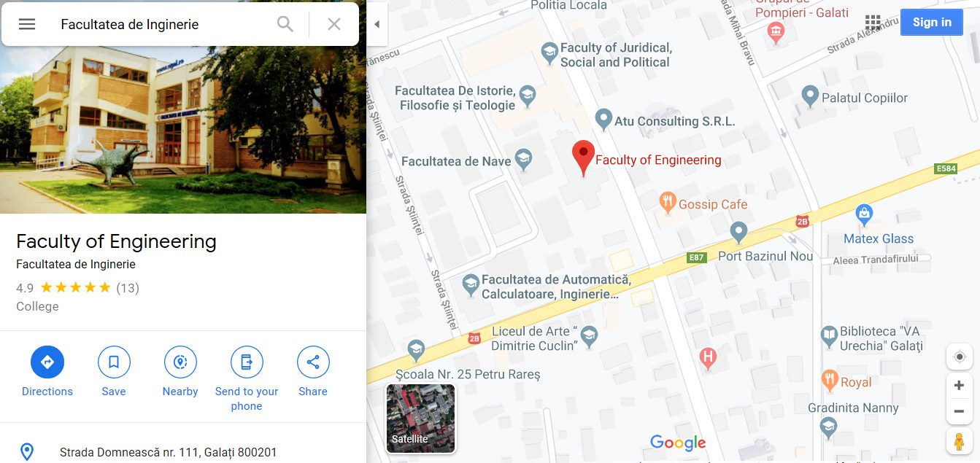Activate the Street View pegman

point(959,442)
